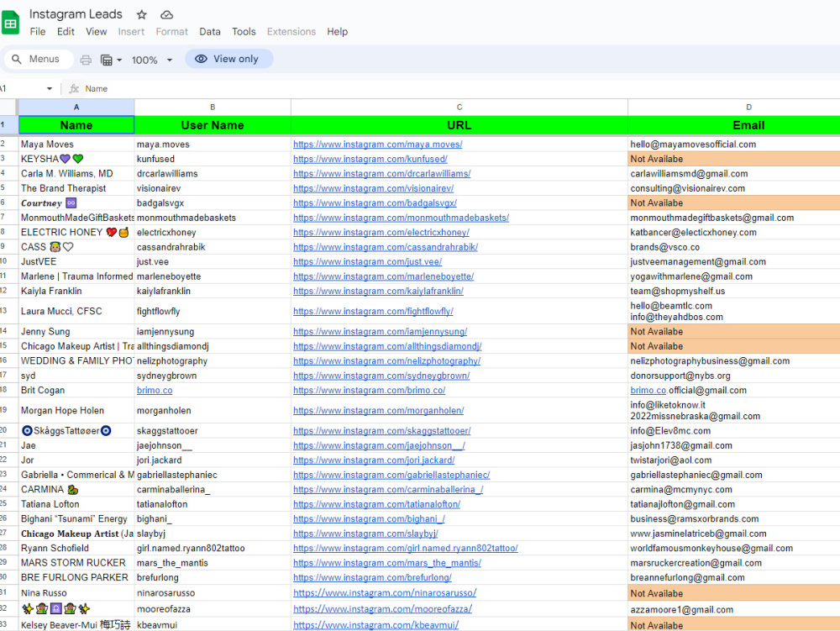The image size is (840, 631).
Task: Select the Laura Mucci, CFSC cell
Action: coord(76,311)
